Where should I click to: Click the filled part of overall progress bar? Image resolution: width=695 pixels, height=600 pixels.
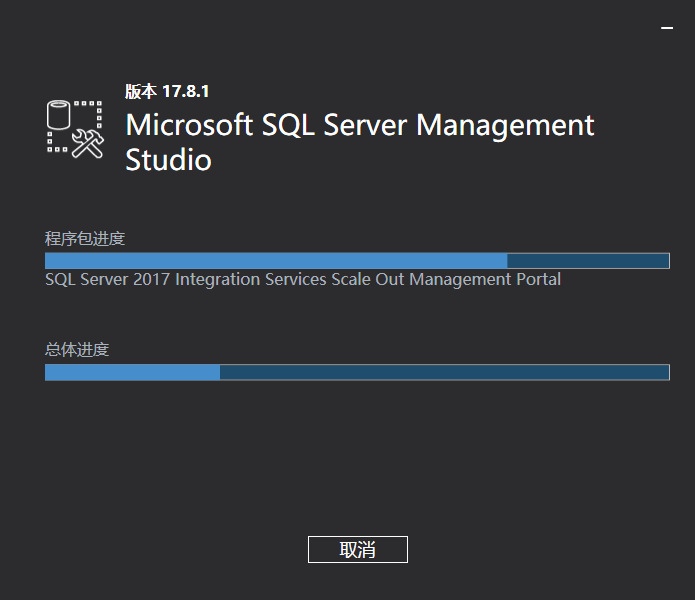[x=132, y=372]
